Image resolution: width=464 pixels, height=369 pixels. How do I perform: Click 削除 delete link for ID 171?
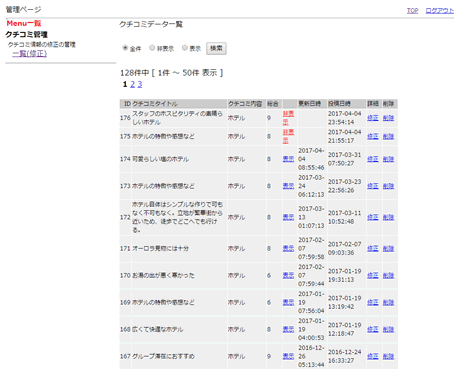388,249
